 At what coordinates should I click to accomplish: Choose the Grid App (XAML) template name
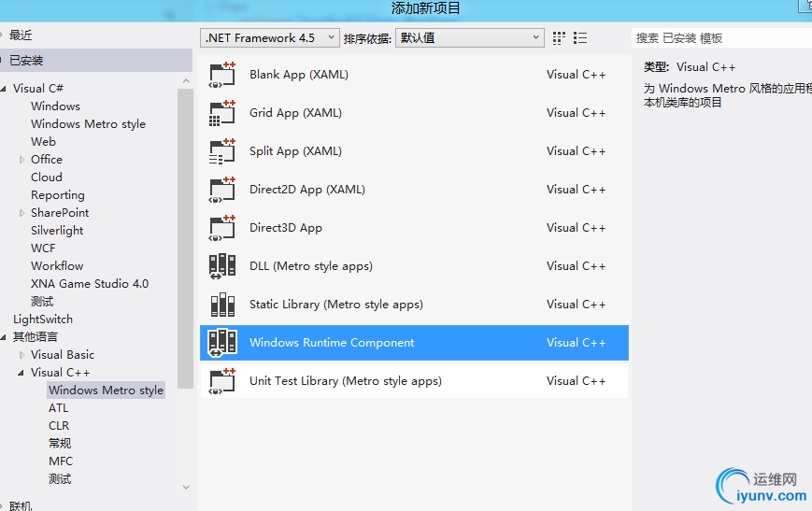click(x=295, y=113)
